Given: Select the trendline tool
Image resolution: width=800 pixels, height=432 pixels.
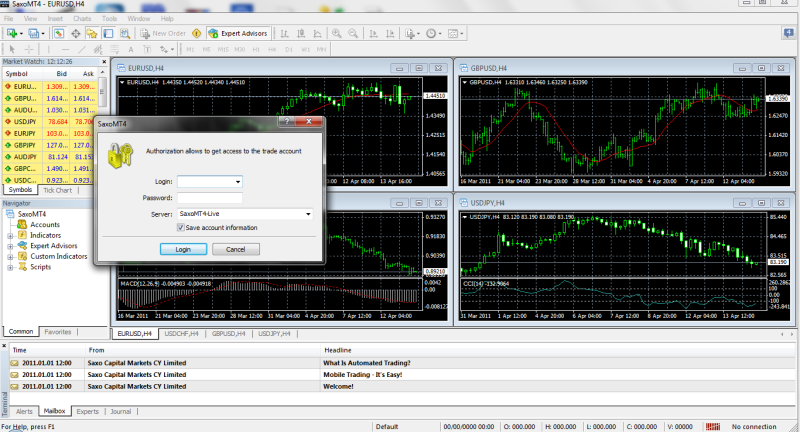Looking at the screenshot, I should 82,49.
